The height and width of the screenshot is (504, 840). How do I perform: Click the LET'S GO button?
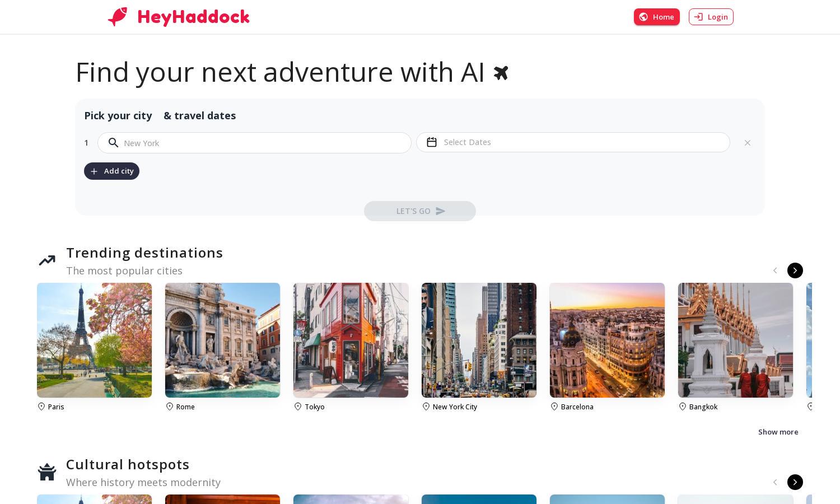point(420,211)
